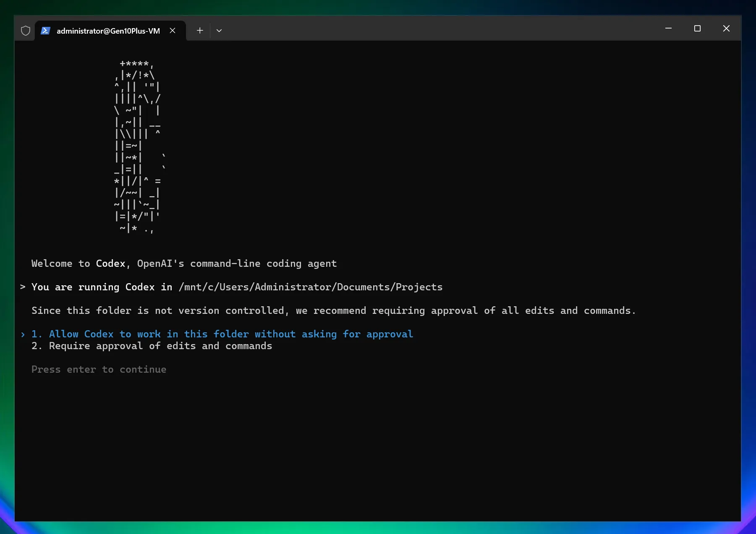Click the /mnt/c/Users/Administrator/Documents/Projects path
The height and width of the screenshot is (534, 756).
tap(310, 287)
